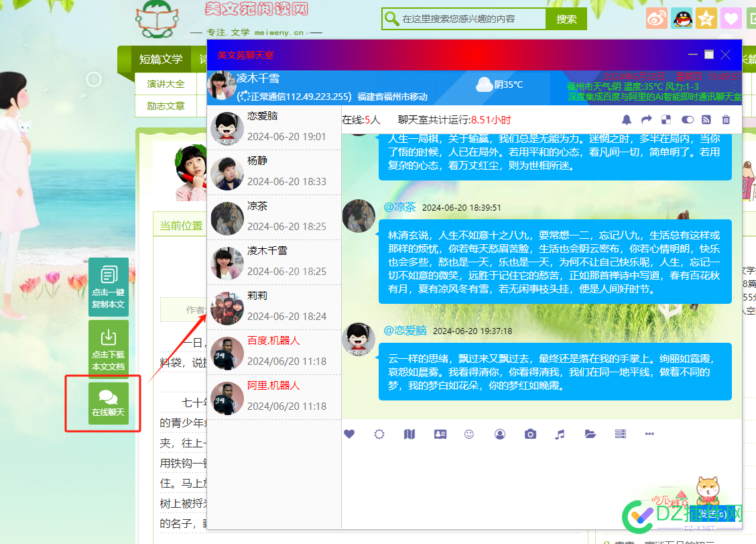Send a heart with the heart icon
This screenshot has width=756, height=544.
point(349,434)
